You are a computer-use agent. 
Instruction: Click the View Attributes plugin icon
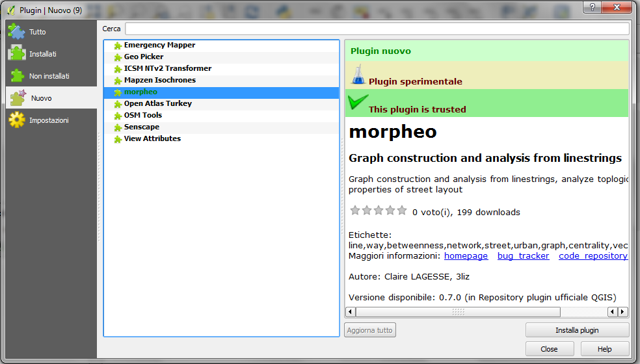[118, 139]
